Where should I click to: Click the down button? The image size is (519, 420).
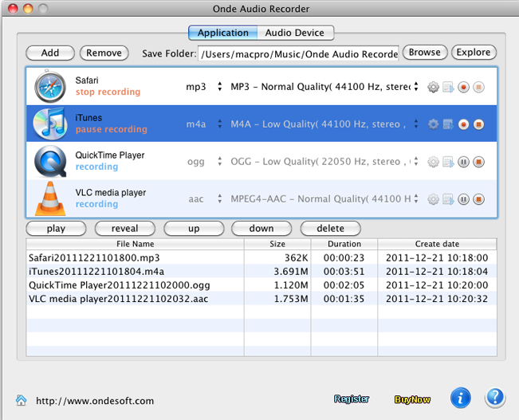click(x=261, y=229)
